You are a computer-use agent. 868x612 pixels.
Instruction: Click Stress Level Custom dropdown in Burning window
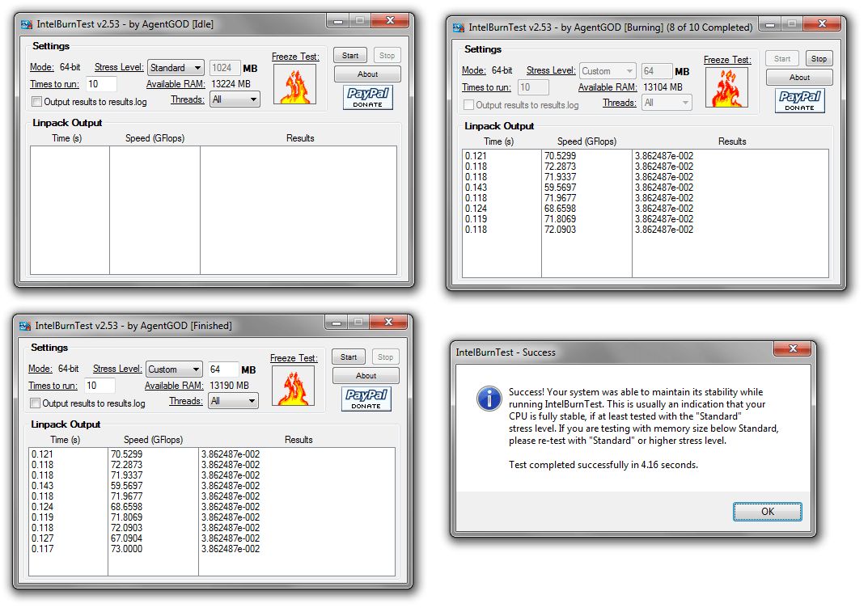608,71
